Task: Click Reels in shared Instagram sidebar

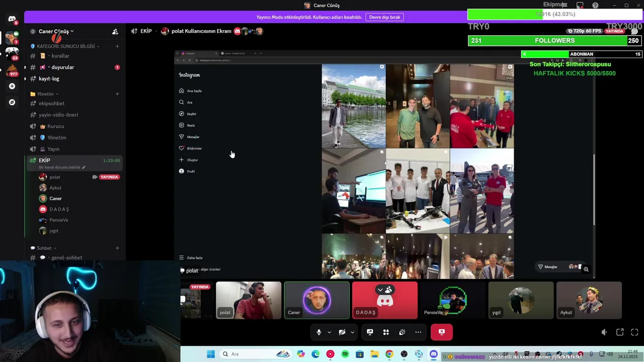Action: point(187,125)
